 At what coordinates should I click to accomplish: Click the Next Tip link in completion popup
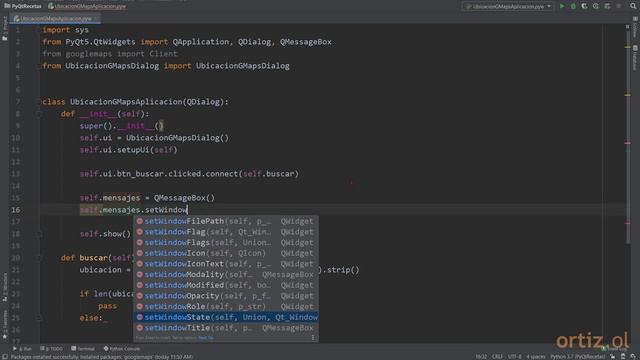[x=206, y=338]
